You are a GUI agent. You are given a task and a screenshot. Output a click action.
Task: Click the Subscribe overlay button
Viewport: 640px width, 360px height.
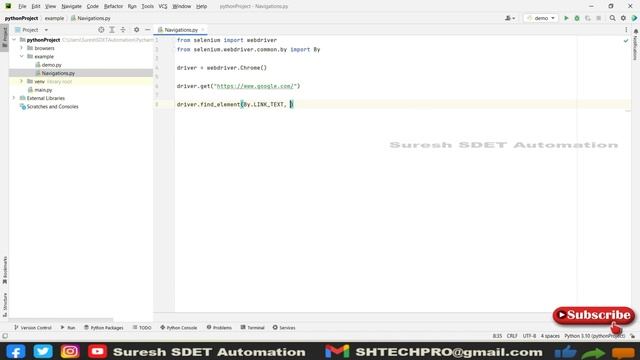click(593, 316)
